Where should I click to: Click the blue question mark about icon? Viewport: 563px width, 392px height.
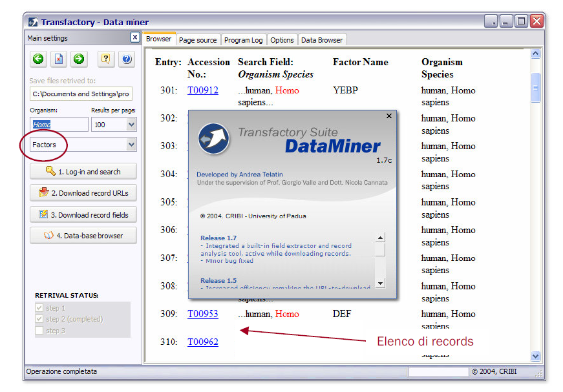point(127,59)
